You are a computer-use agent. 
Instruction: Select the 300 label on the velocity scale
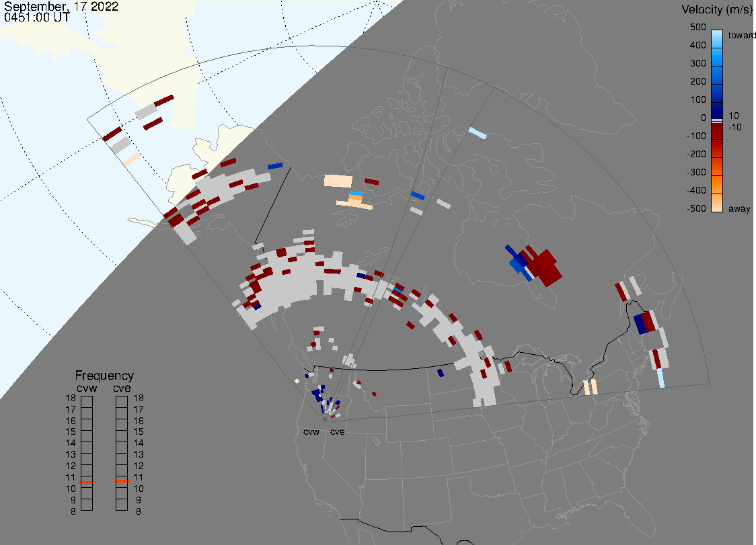click(x=698, y=64)
